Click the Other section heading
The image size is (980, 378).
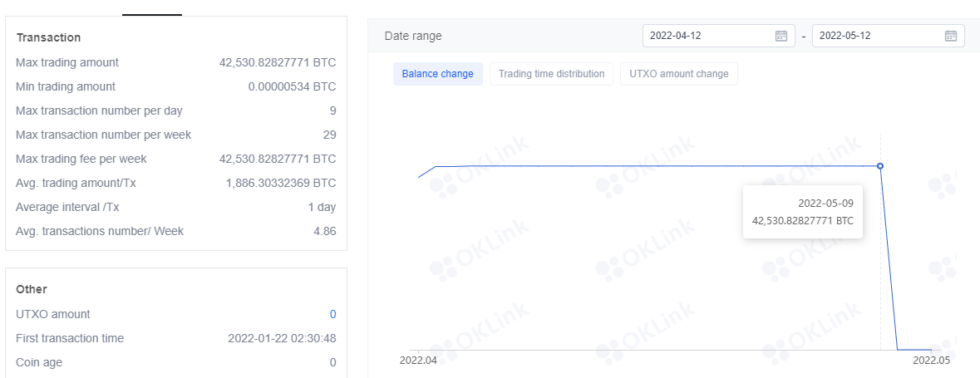(x=32, y=289)
